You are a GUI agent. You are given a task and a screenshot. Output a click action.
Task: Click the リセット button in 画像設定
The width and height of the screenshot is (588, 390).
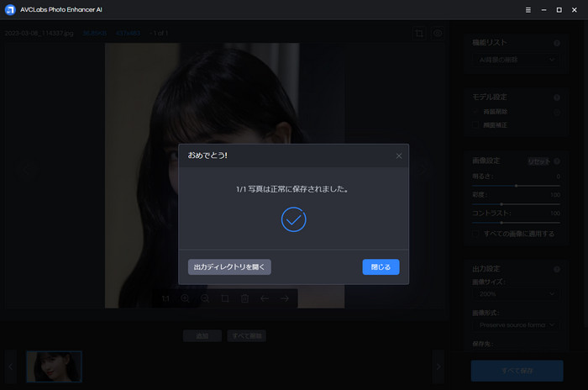(539, 161)
